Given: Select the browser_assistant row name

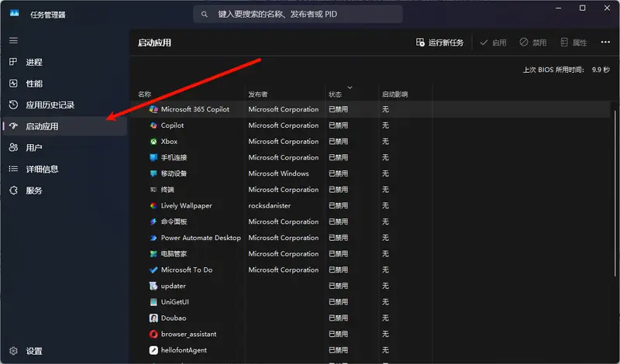Looking at the screenshot, I should 188,334.
